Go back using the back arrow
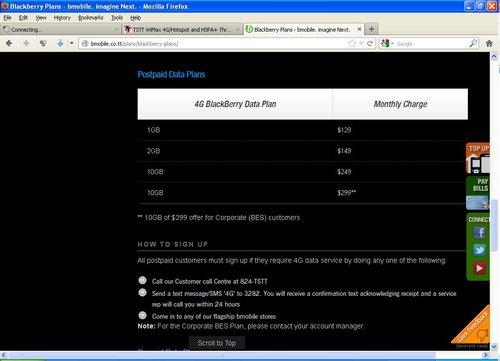 9,43
